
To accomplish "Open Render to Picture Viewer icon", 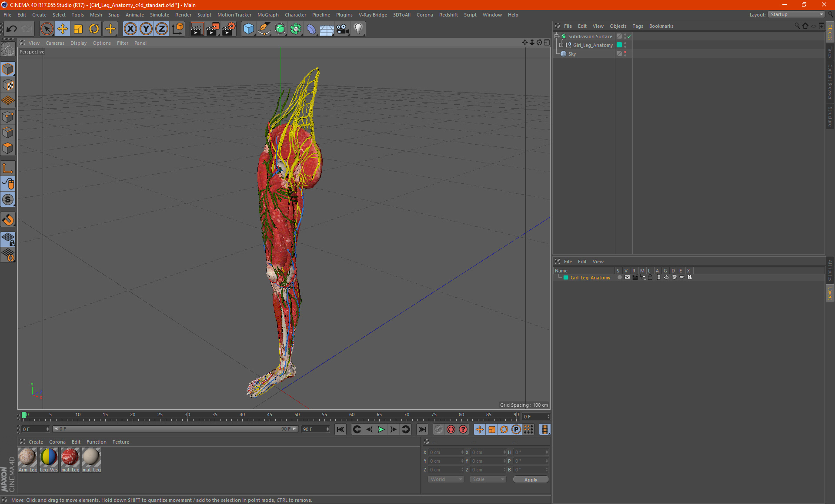I will tap(213, 29).
